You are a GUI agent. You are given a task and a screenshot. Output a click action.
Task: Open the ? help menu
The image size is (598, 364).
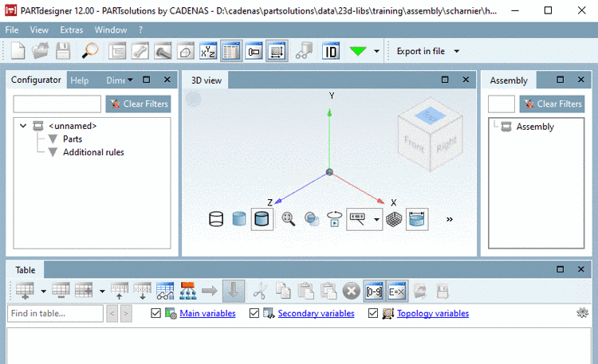tap(140, 29)
